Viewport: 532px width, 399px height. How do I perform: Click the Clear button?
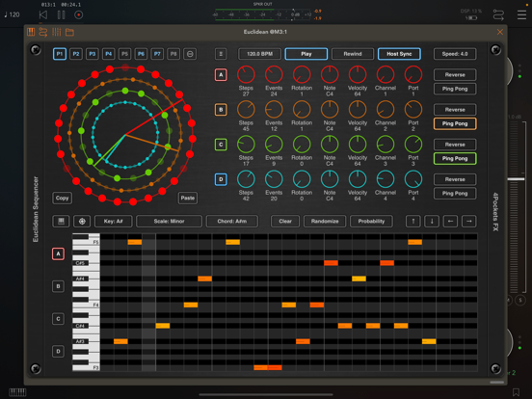285,222
